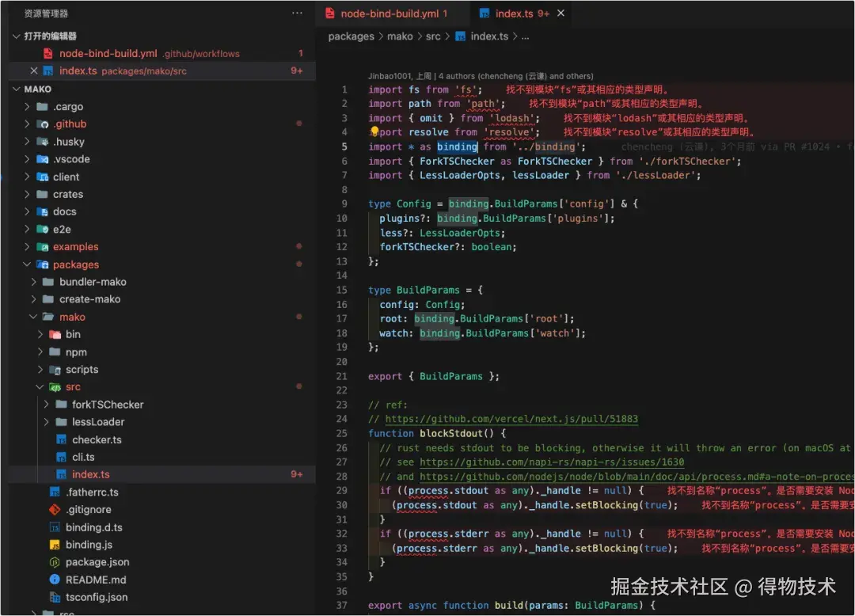Click the client folder icon
The height and width of the screenshot is (616, 855).
coord(42,177)
